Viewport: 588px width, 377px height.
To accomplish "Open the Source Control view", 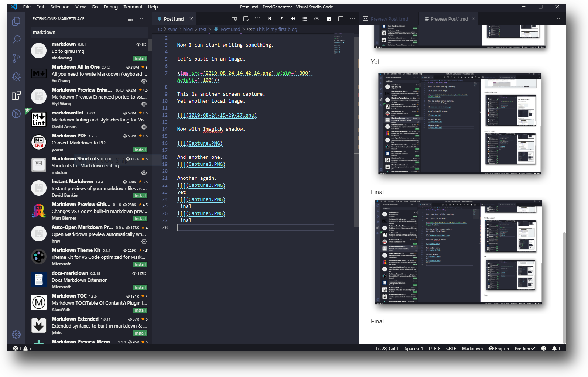I will pyautogui.click(x=16, y=58).
